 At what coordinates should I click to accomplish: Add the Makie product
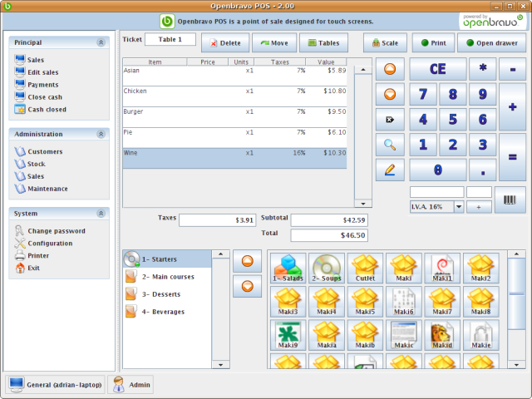(481, 335)
